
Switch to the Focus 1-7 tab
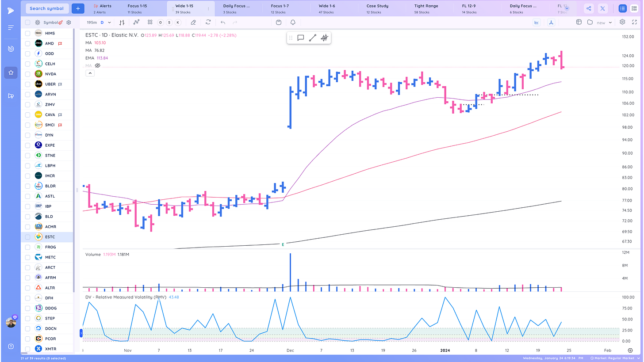[280, 8]
